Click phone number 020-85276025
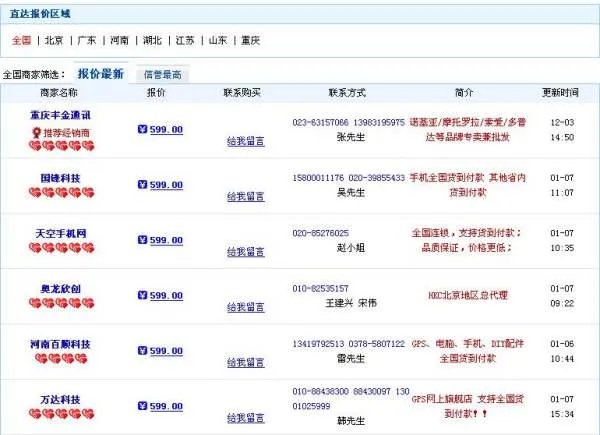The image size is (600, 435). tap(321, 233)
